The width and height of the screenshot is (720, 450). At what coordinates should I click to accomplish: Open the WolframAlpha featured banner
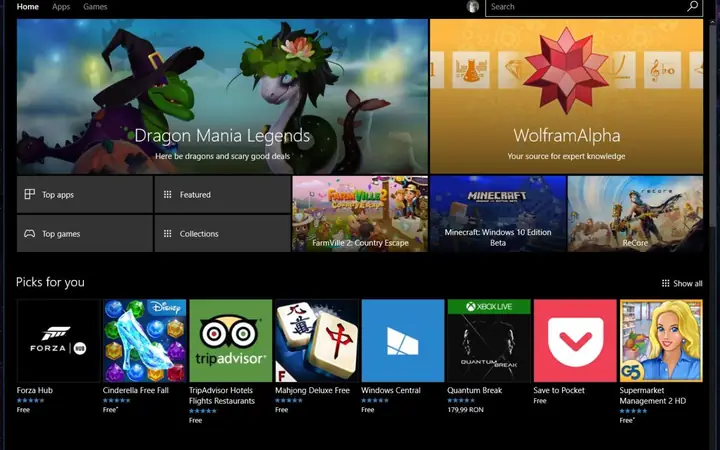coord(566,96)
